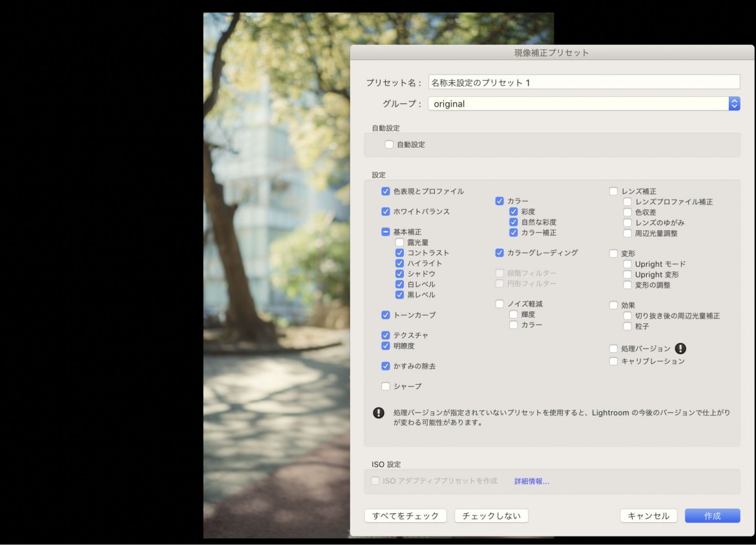Open the 詳細情報... link

pos(531,481)
